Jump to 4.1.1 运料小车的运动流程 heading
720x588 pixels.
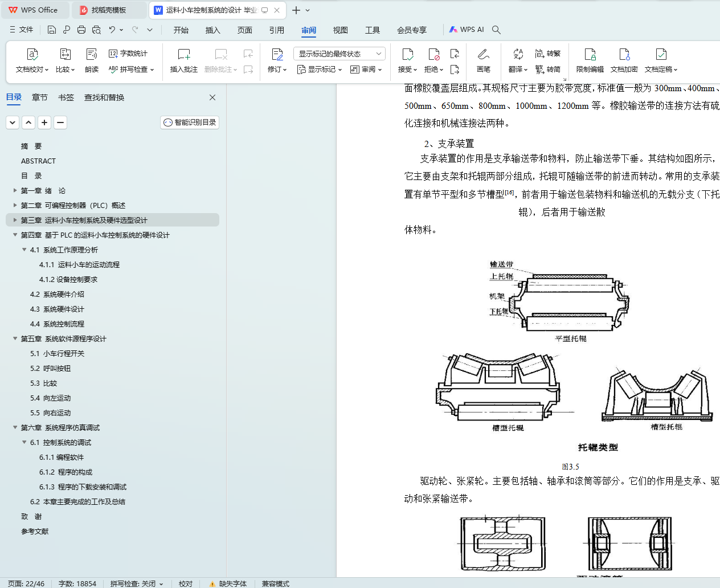79,264
